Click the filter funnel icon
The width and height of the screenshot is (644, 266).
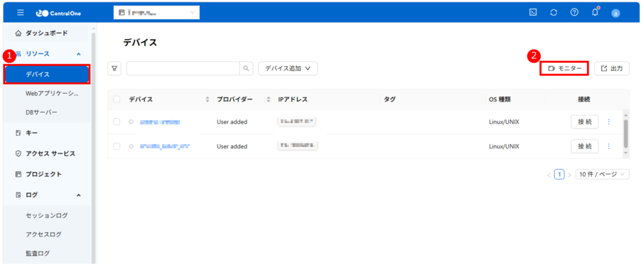click(x=115, y=69)
